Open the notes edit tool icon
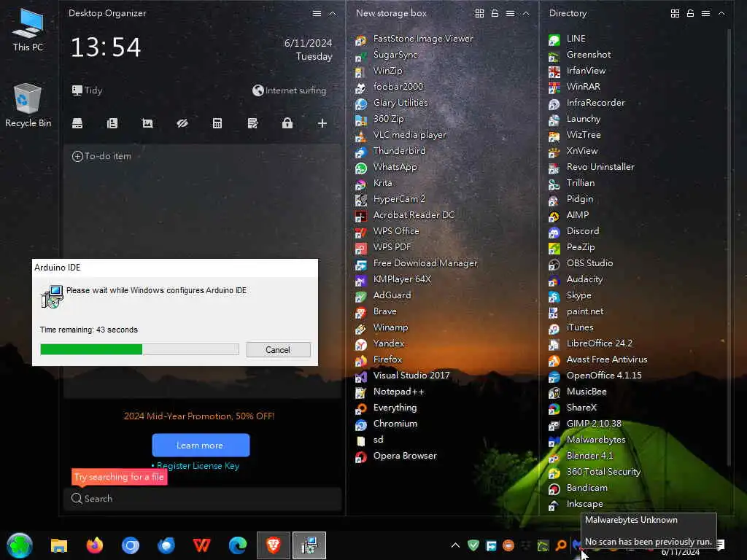The height and width of the screenshot is (560, 747). point(252,124)
